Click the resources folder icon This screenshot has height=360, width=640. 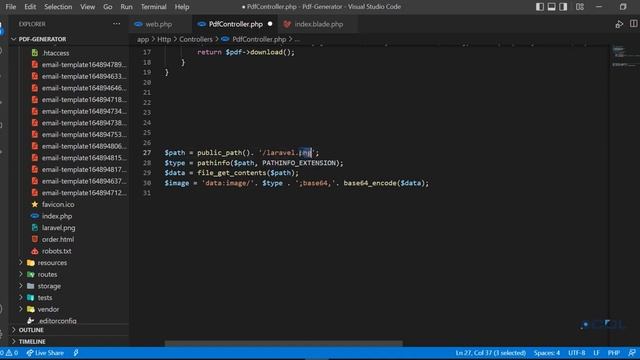(x=31, y=262)
